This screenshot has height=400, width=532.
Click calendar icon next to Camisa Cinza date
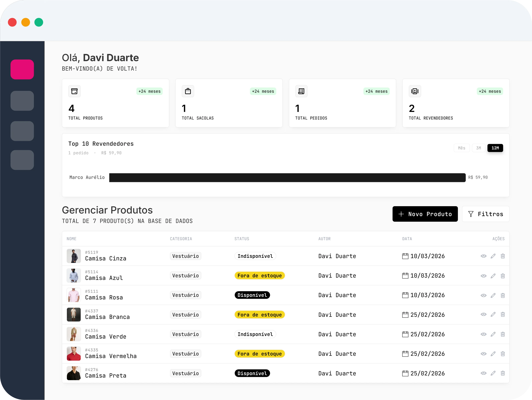click(405, 256)
